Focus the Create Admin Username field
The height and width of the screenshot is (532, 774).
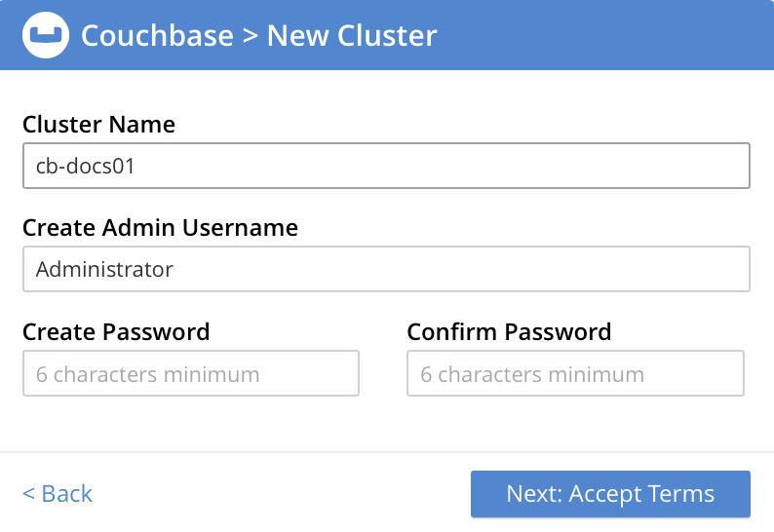[x=386, y=269]
